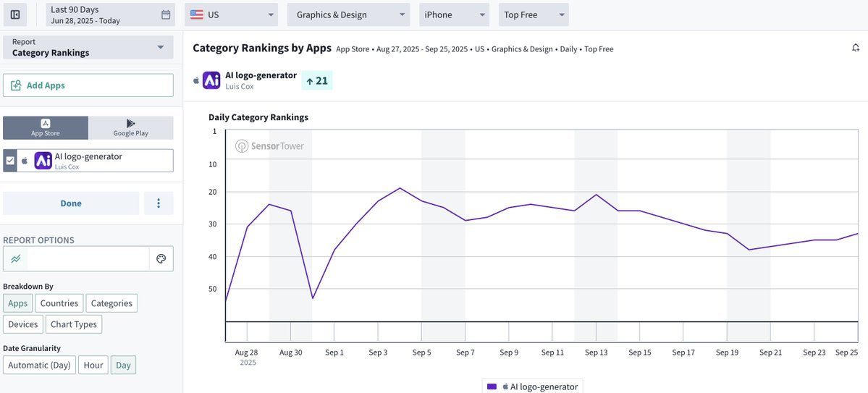Open the color palette icon
The image size is (868, 393).
[x=161, y=258]
